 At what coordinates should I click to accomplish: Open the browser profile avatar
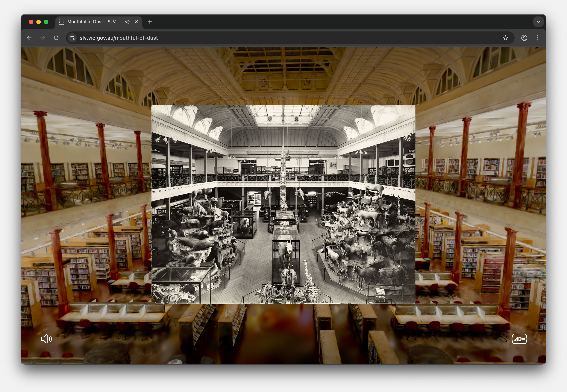pos(524,38)
